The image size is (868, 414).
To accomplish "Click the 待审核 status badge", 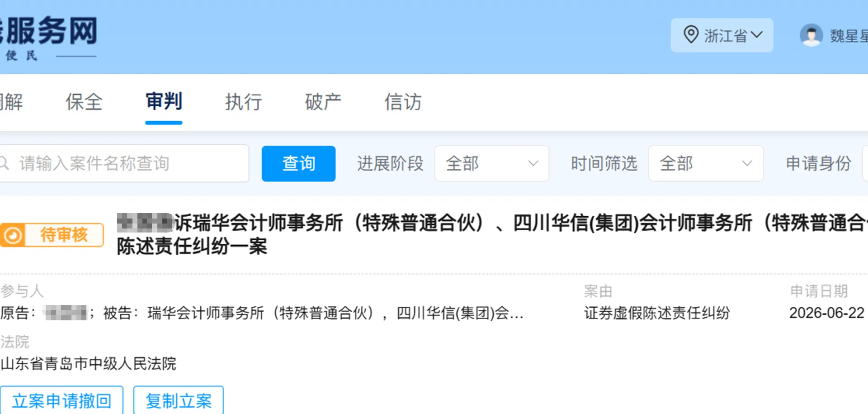I will coord(52,235).
